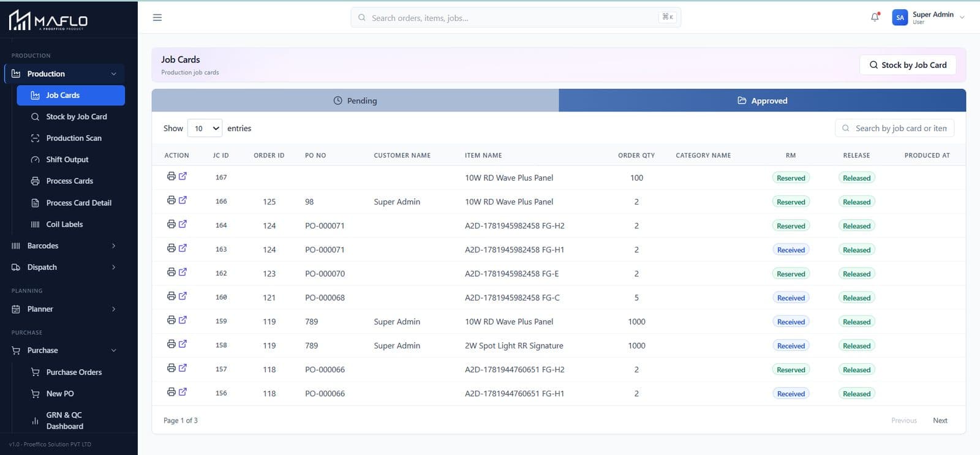This screenshot has height=455, width=980.
Task: Click Released badge in row 156
Action: [856, 394]
